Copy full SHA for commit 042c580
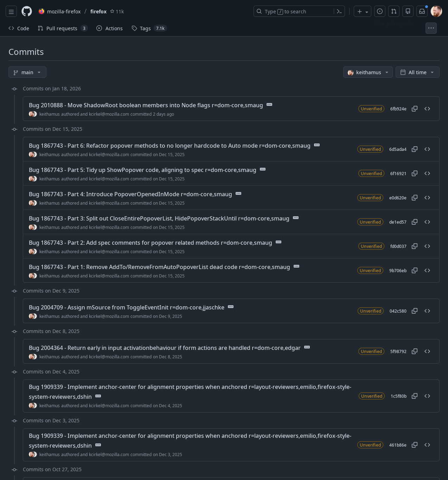 tap(415, 311)
